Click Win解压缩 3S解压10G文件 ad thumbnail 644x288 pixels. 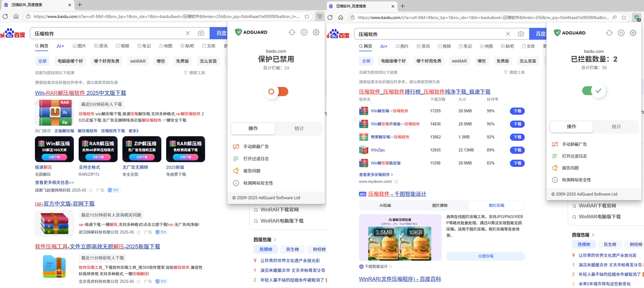click(54, 149)
